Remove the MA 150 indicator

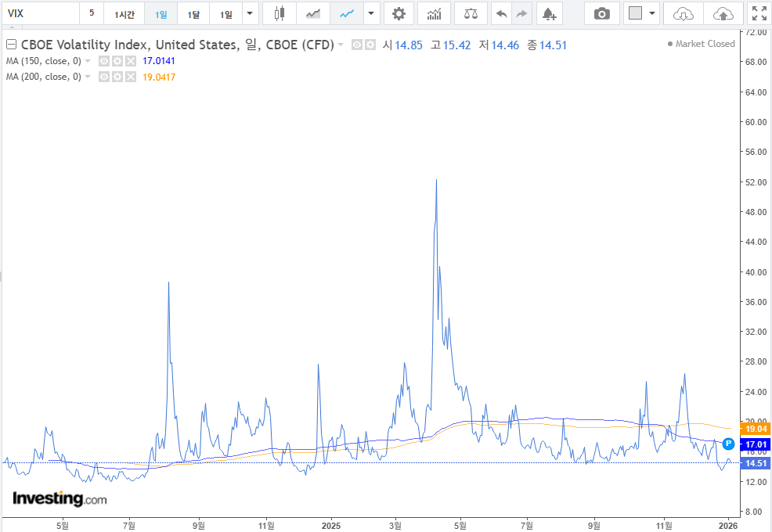[131, 61]
